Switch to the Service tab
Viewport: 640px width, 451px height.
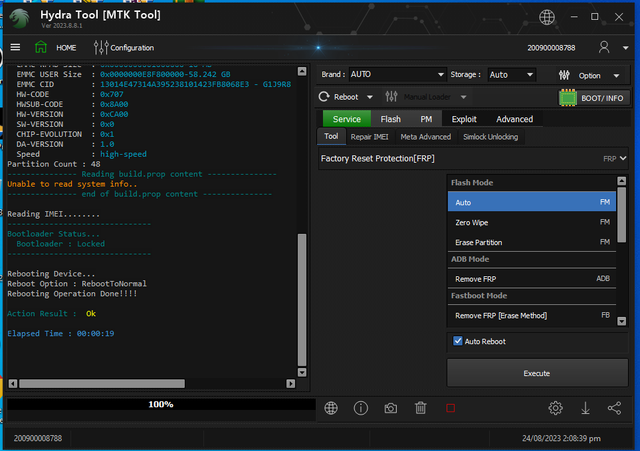click(347, 119)
